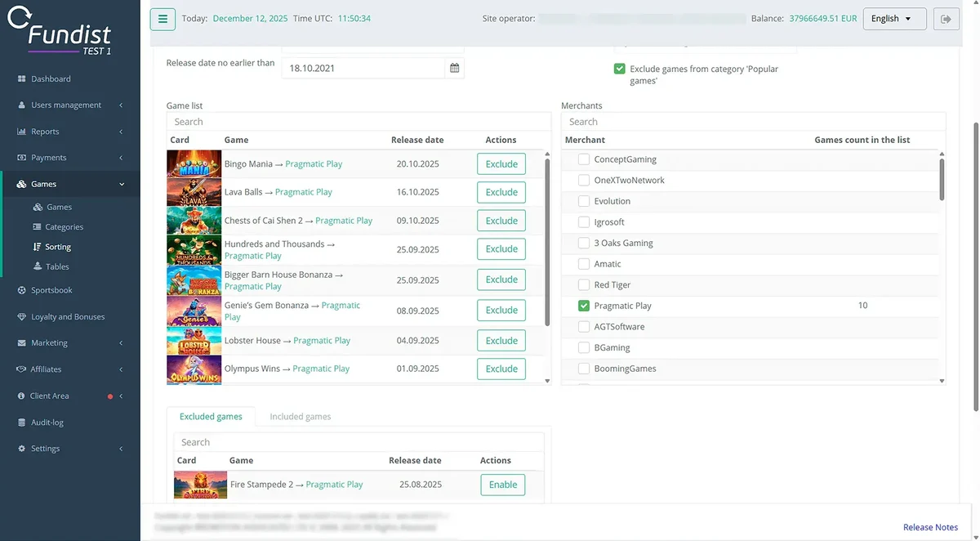Collapse the Games menu chevron
This screenshot has width=980, height=541.
[x=122, y=185]
